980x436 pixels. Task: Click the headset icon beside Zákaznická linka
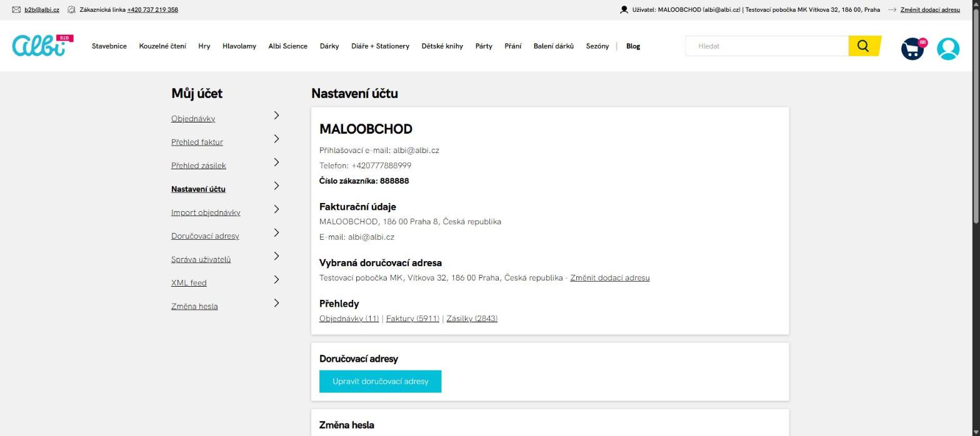pos(71,10)
